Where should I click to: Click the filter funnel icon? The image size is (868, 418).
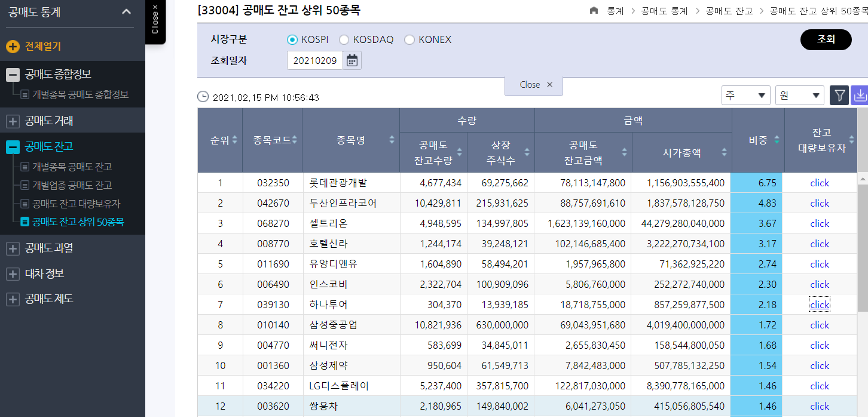[x=839, y=96]
